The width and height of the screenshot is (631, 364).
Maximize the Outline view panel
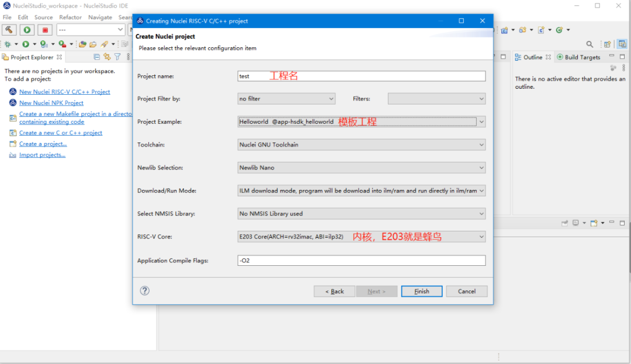tap(622, 56)
